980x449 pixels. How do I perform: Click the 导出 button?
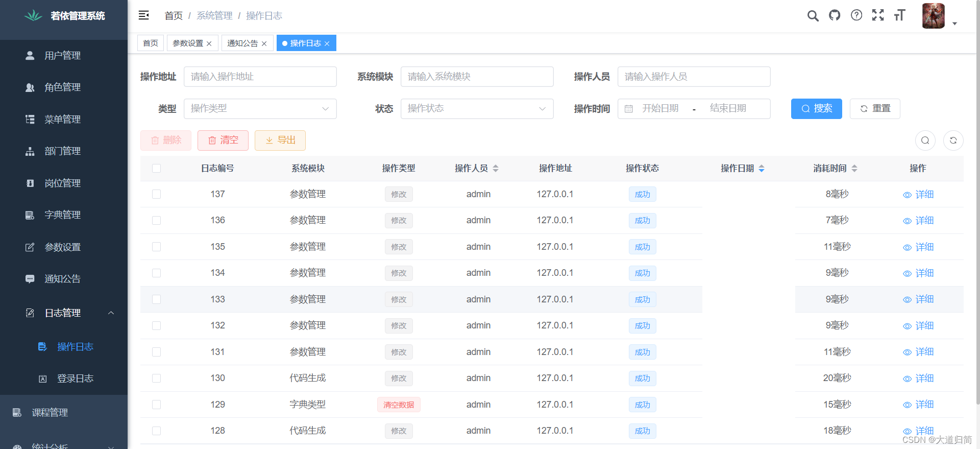tap(280, 140)
